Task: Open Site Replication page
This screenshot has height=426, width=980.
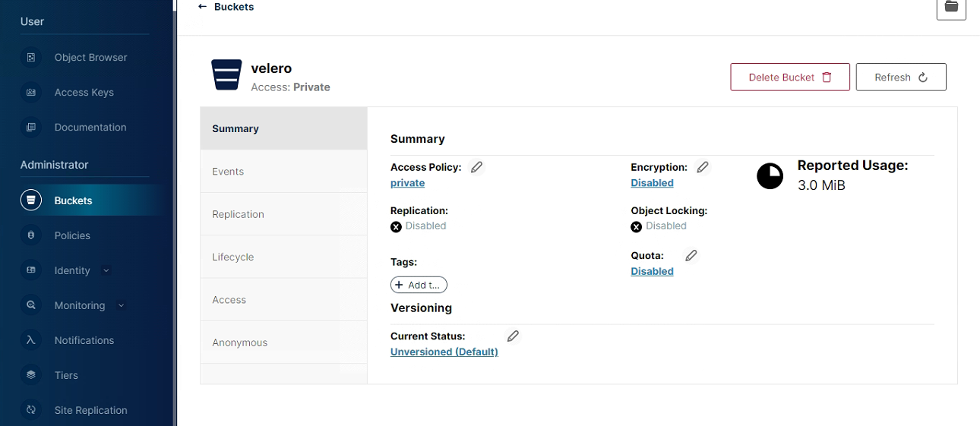Action: coord(90,410)
